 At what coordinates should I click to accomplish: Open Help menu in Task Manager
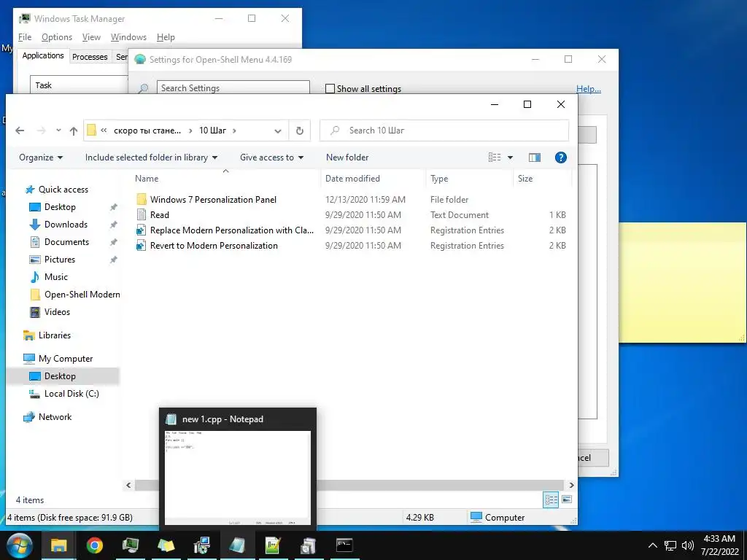pyautogui.click(x=166, y=37)
